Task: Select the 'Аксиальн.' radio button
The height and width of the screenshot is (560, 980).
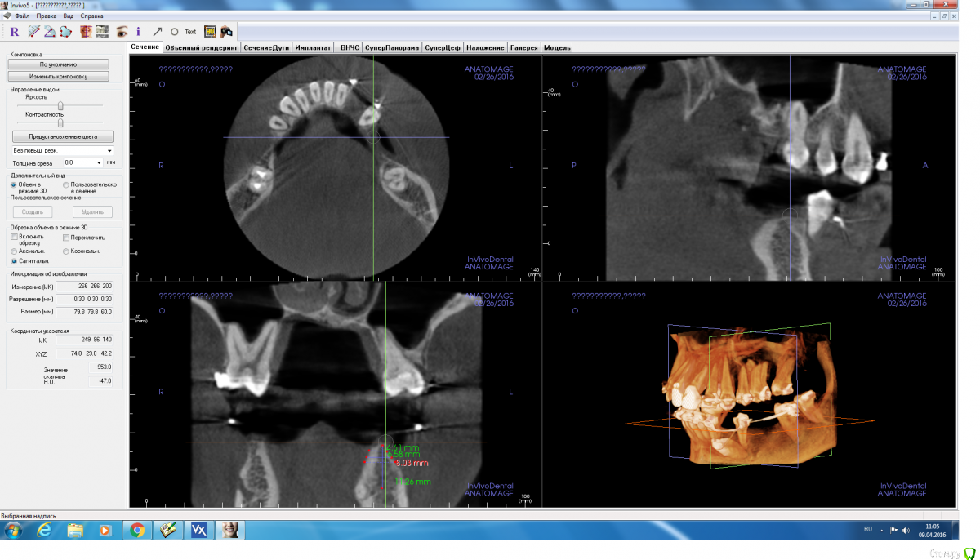Action: coord(14,251)
